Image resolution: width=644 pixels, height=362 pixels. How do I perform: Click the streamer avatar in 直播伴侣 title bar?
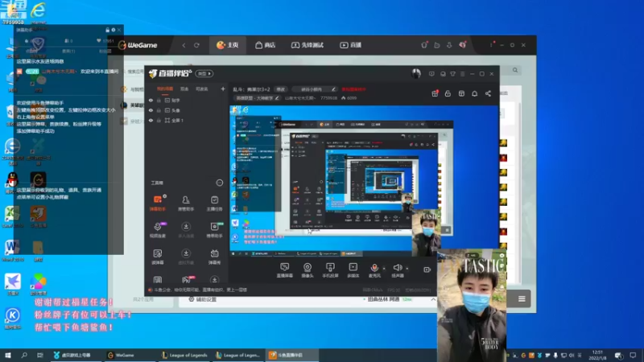point(416,73)
